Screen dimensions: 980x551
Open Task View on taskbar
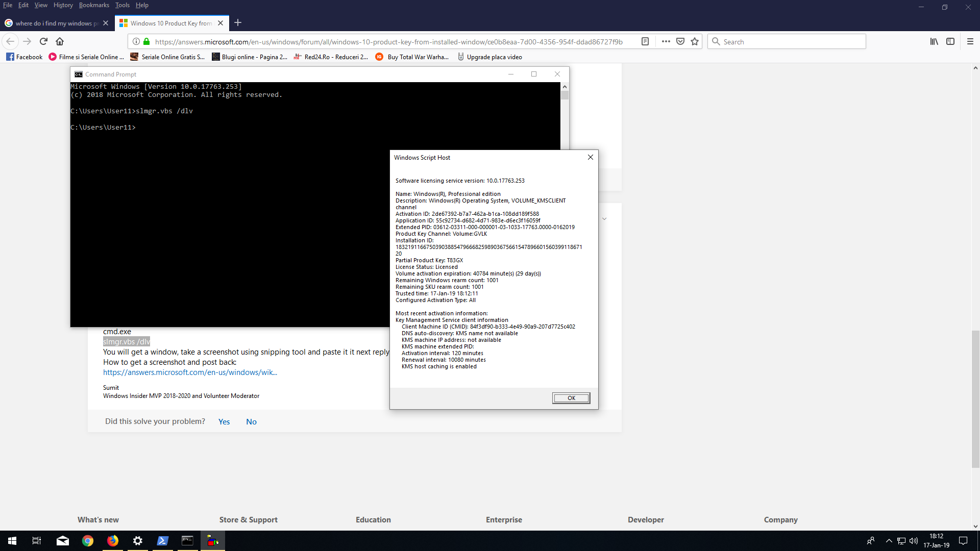coord(37,541)
